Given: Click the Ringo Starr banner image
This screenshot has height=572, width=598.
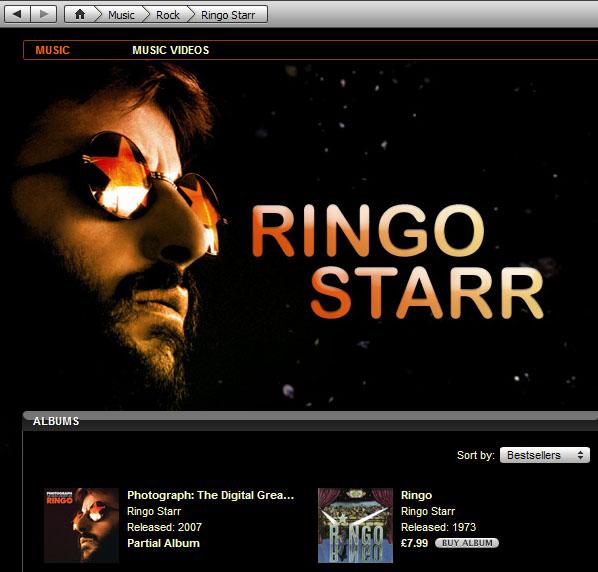Looking at the screenshot, I should pos(299,236).
